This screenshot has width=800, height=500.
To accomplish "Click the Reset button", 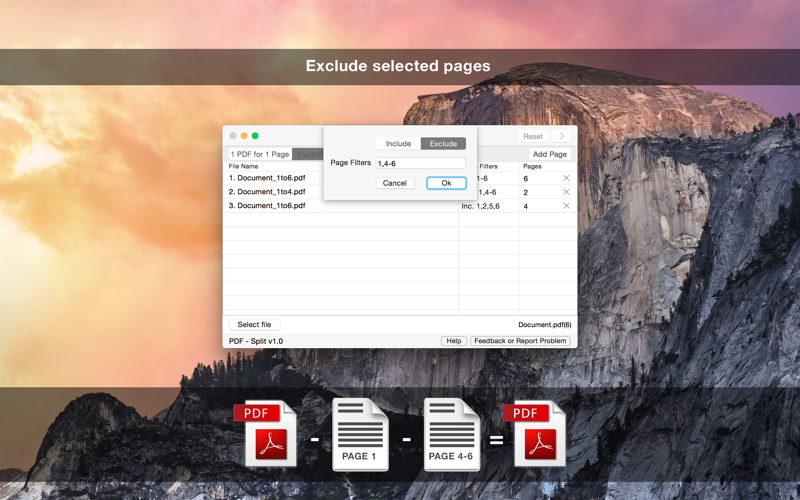I will [533, 136].
